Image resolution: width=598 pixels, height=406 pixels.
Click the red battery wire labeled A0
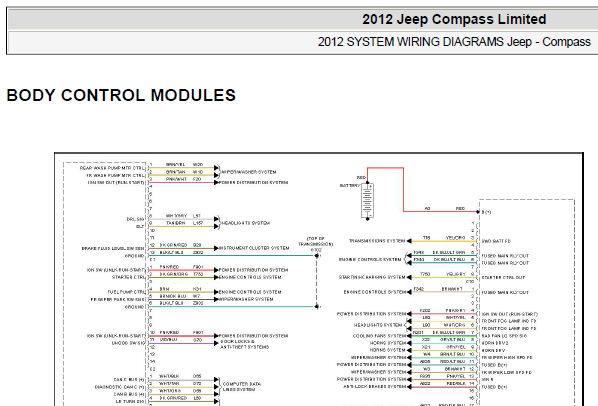[440, 211]
